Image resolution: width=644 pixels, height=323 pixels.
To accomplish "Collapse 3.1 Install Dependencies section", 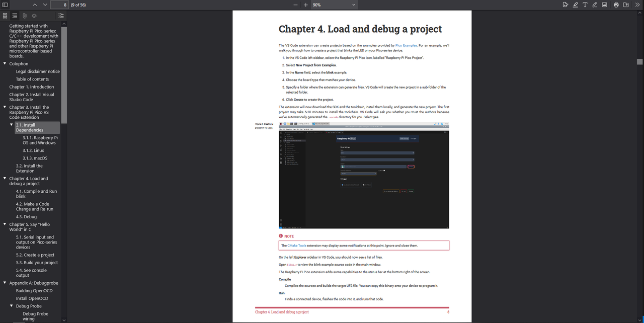I will pos(12,125).
